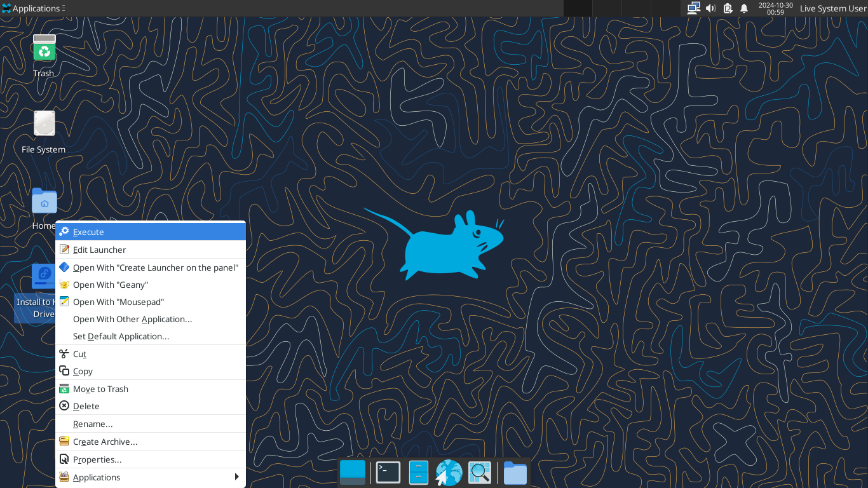
Task: Choose Create Archive... menu entry
Action: 151,442
